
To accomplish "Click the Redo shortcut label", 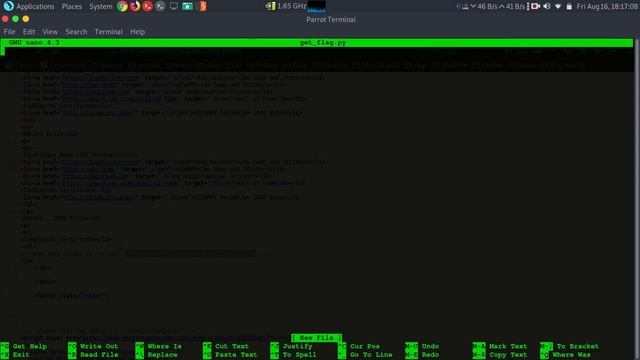I will (x=430, y=355).
